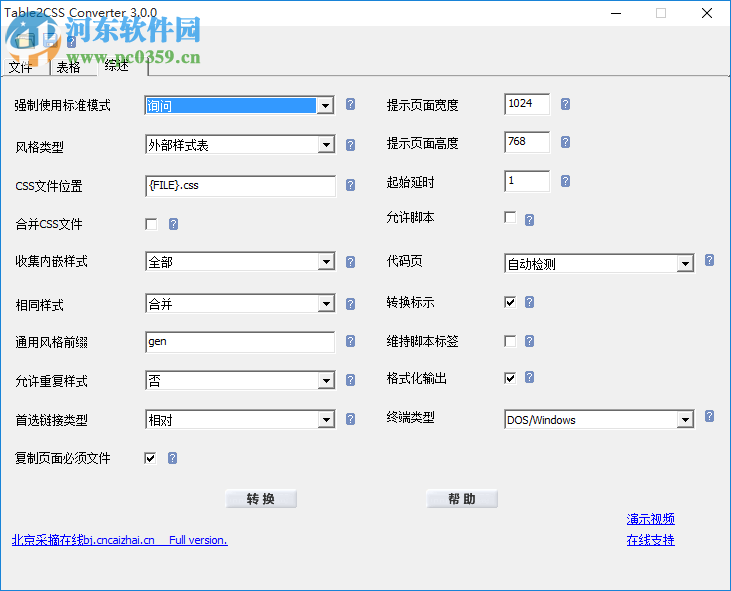Viewport: 731px width, 591px height.
Task: Click the open folder toolbar icon
Action: (x=24, y=41)
